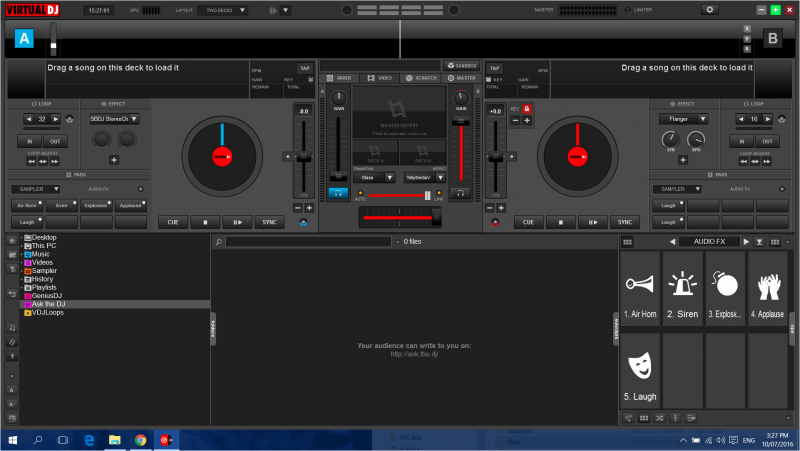Image resolution: width=800 pixels, height=451 pixels.
Task: Select the VDJLoops folder
Action: click(44, 312)
